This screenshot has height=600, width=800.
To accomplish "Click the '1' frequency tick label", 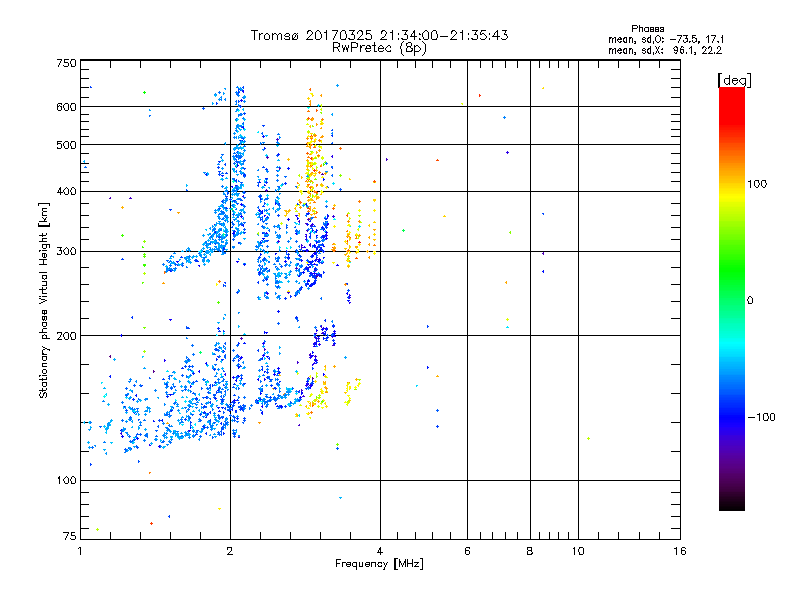I will (80, 551).
